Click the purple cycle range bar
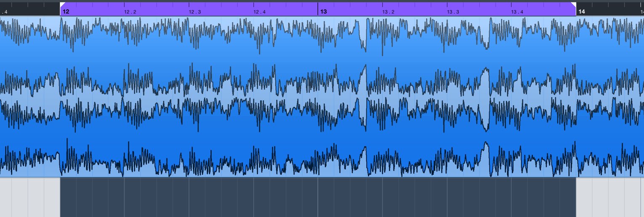Viewport: 644px width, 217px height. (318, 9)
